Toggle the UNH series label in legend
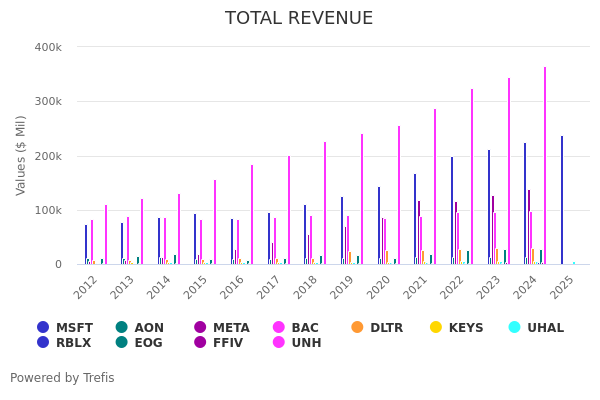Viewport: 600px width, 400px height. (306, 343)
